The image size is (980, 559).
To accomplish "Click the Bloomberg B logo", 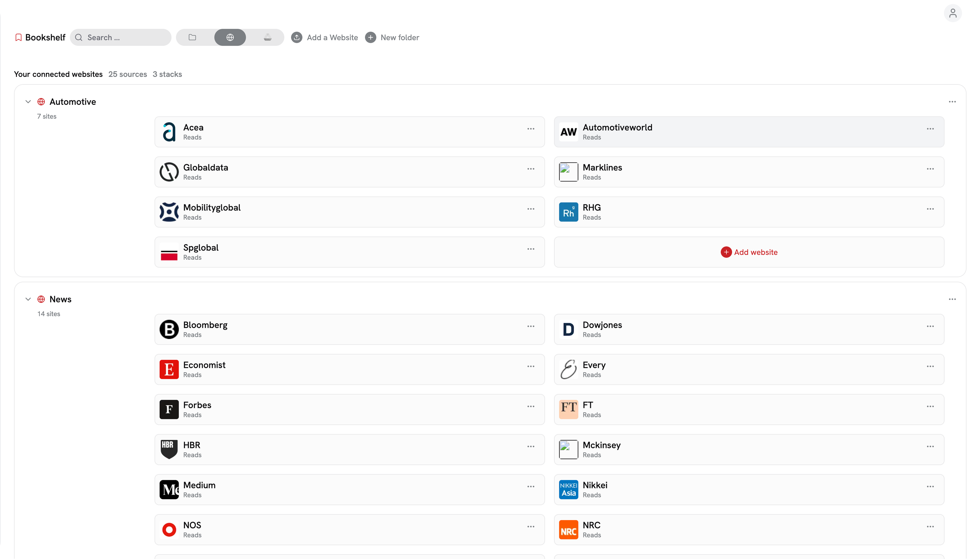I will pyautogui.click(x=169, y=329).
